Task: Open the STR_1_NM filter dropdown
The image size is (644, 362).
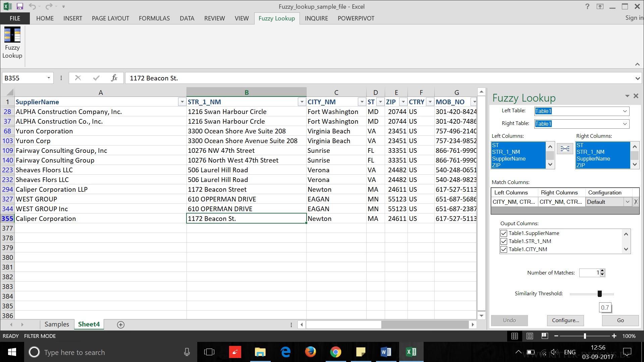Action: pos(302,102)
